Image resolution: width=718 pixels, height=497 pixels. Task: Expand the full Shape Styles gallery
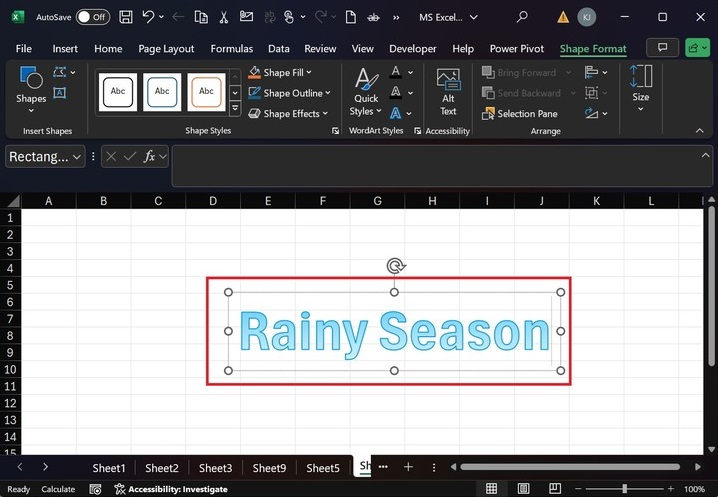click(235, 109)
